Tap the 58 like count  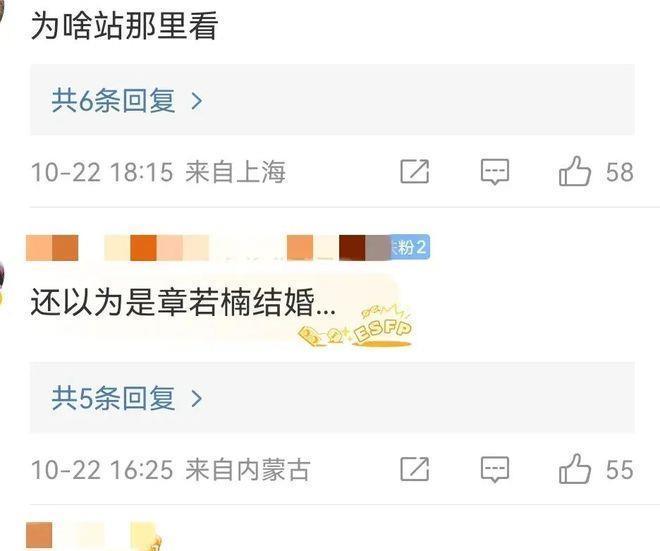click(620, 172)
